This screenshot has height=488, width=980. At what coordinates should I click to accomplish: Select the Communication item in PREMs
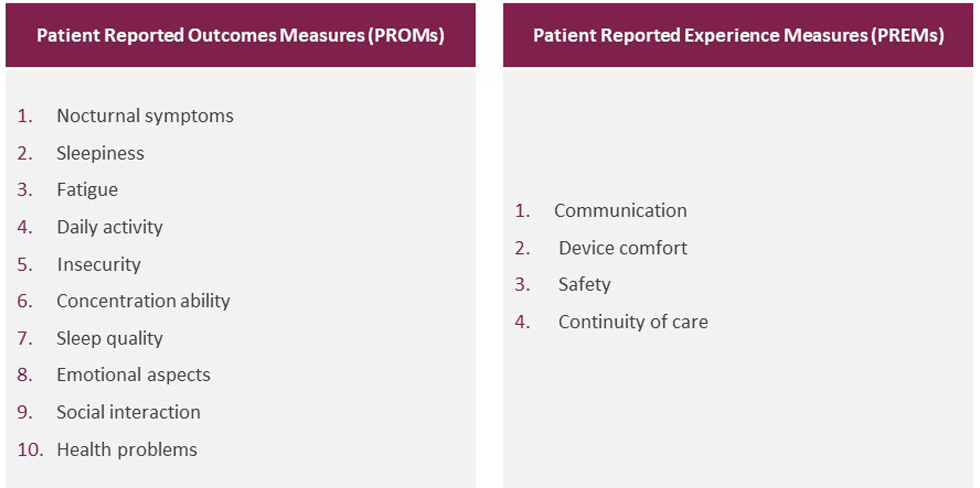621,211
